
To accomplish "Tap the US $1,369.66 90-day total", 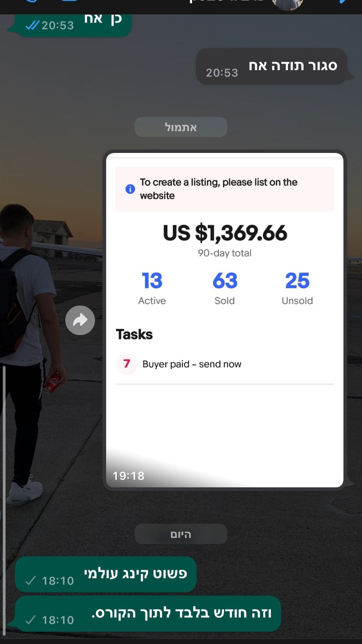I will [x=225, y=240].
